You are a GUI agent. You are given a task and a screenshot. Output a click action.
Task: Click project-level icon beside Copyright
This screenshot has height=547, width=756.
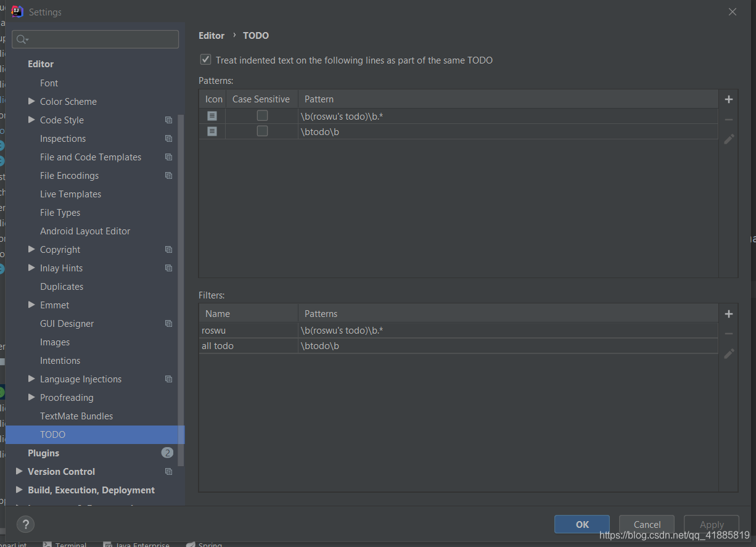point(168,250)
